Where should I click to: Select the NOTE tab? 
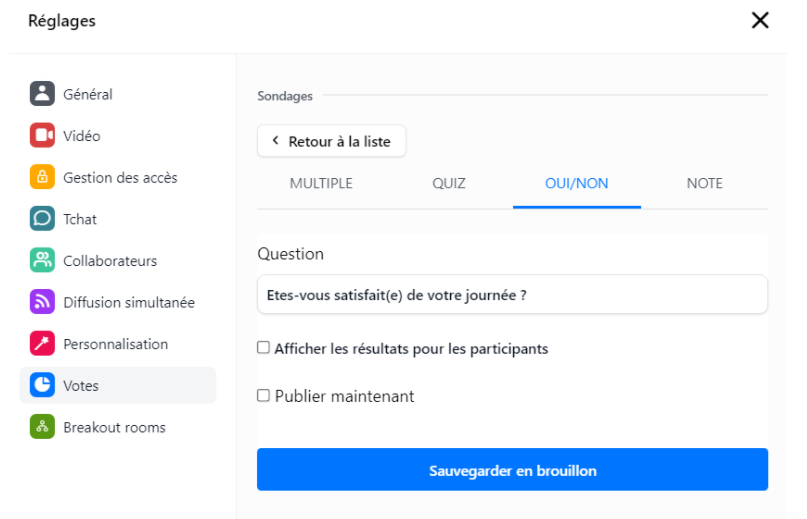tap(705, 184)
